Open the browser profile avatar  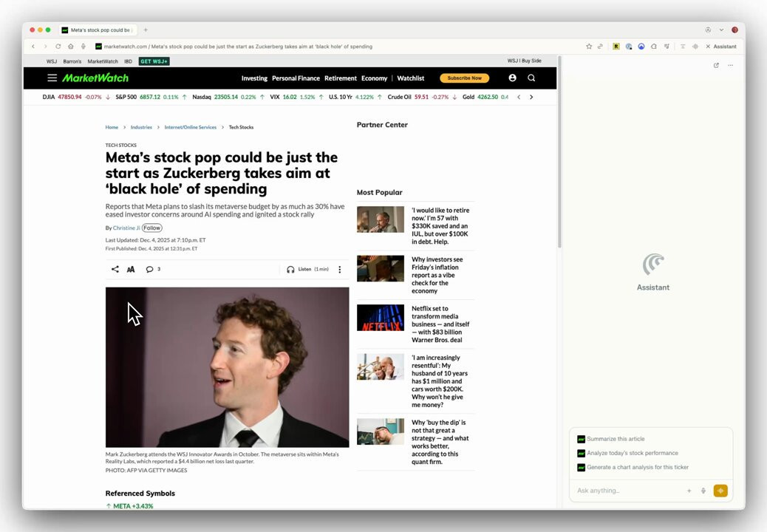[x=734, y=30]
